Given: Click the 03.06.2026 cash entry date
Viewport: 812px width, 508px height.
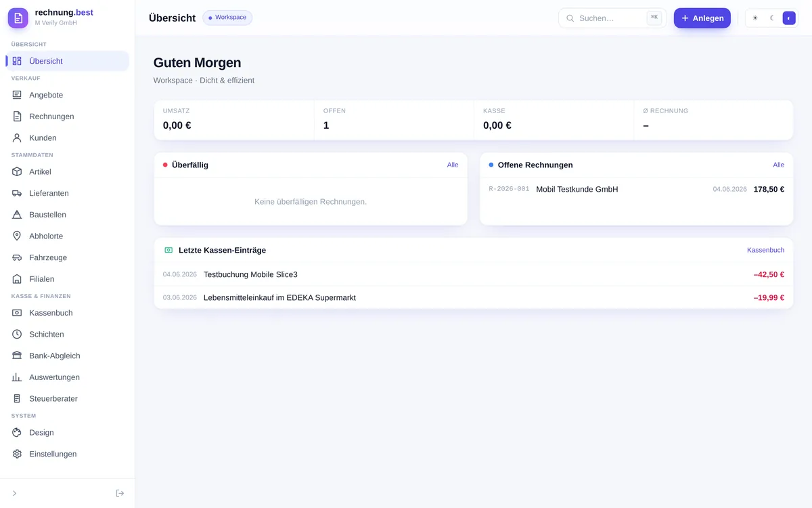Looking at the screenshot, I should tap(180, 297).
